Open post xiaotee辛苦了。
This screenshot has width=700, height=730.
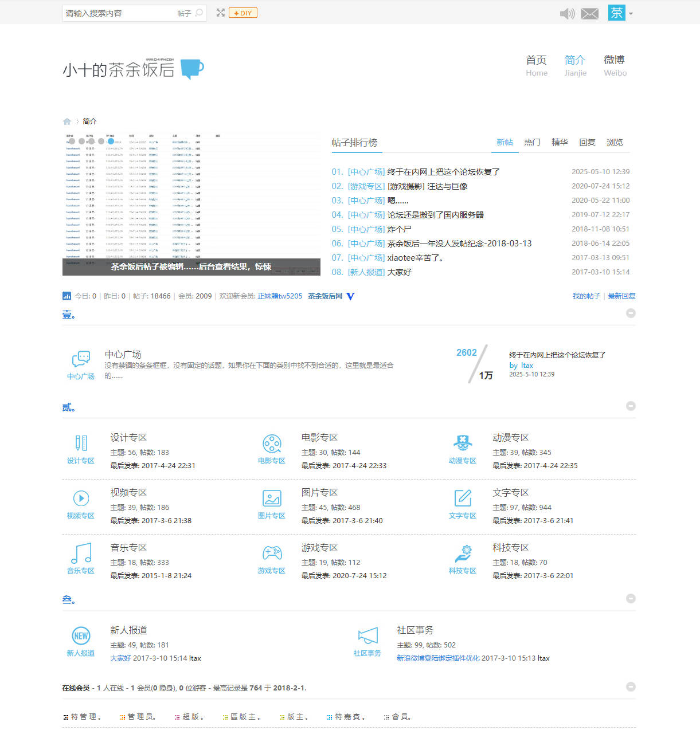coord(416,258)
